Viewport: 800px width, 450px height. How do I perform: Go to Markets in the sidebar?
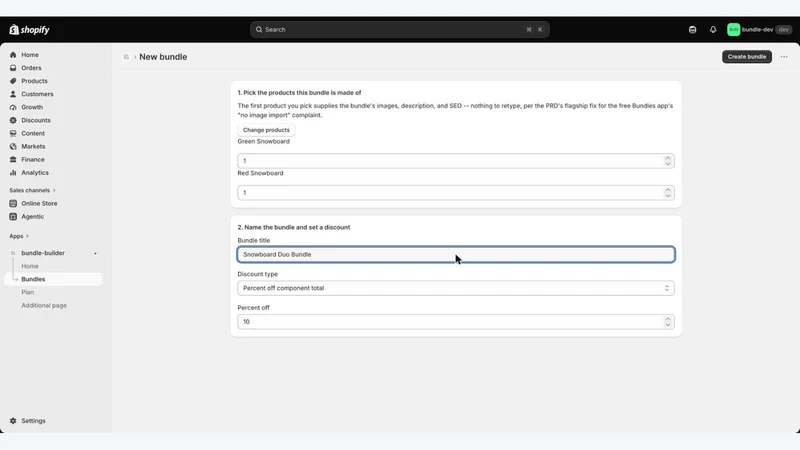tap(33, 146)
